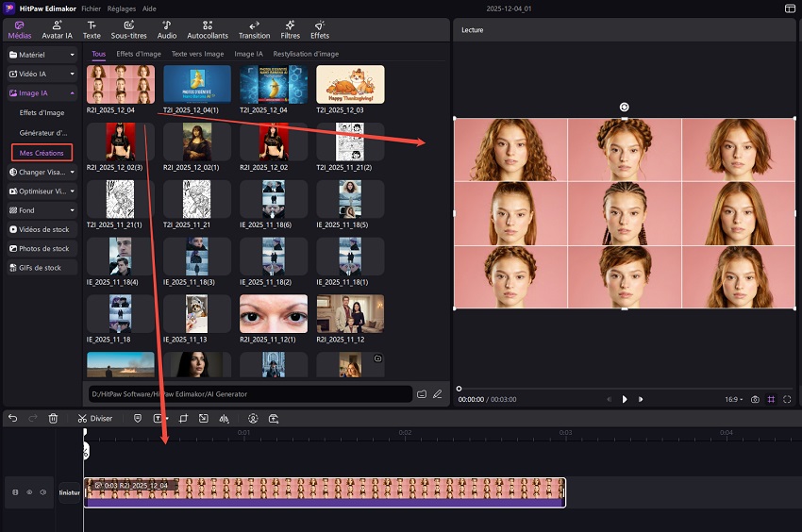Open Mes Créations in sidebar

(x=42, y=153)
